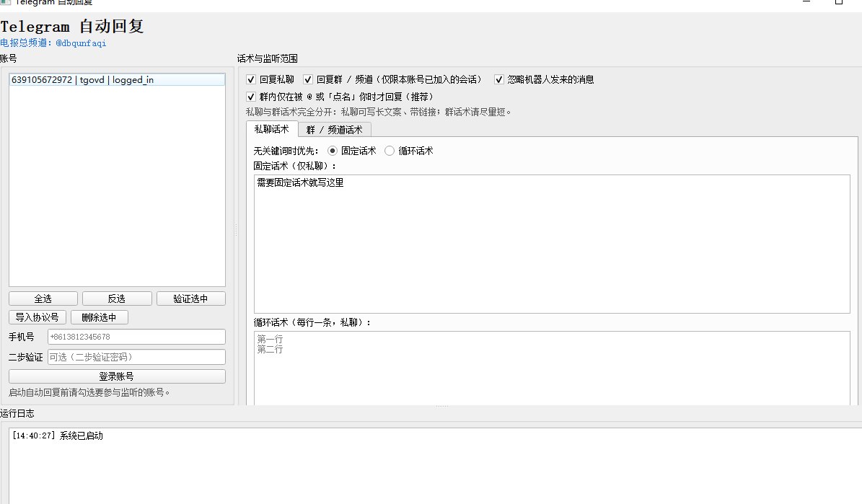Switch to the 私聊话术 tab
The height and width of the screenshot is (504, 862).
point(271,129)
